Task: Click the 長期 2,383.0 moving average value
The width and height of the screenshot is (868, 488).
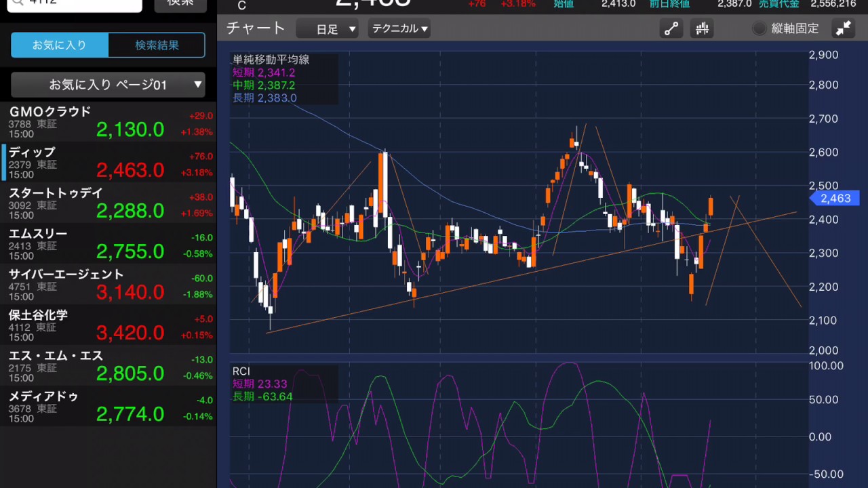Action: coord(264,98)
